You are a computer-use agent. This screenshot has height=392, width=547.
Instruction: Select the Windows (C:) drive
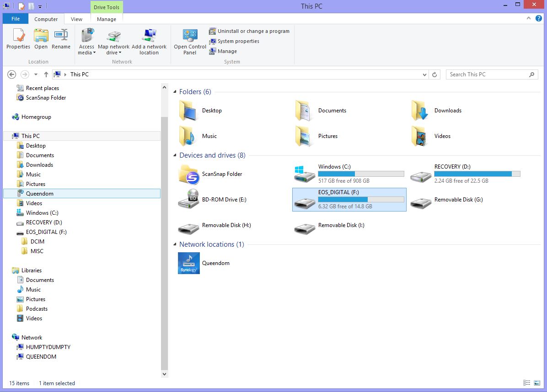click(349, 174)
